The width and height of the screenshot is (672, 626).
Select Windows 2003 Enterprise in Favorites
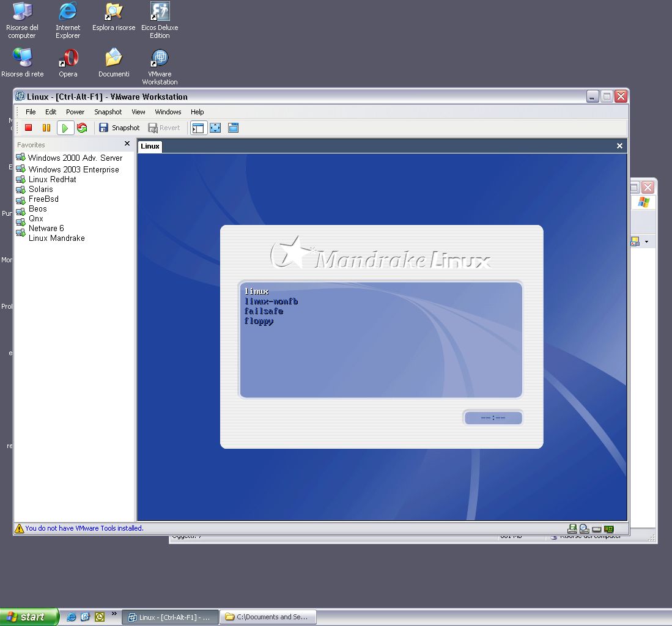point(73,169)
